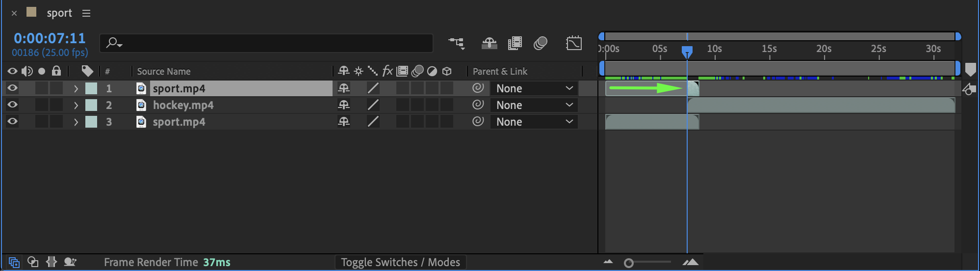This screenshot has width=980, height=271.
Task: Toggle shy switch on hockey.mp4
Action: click(344, 105)
